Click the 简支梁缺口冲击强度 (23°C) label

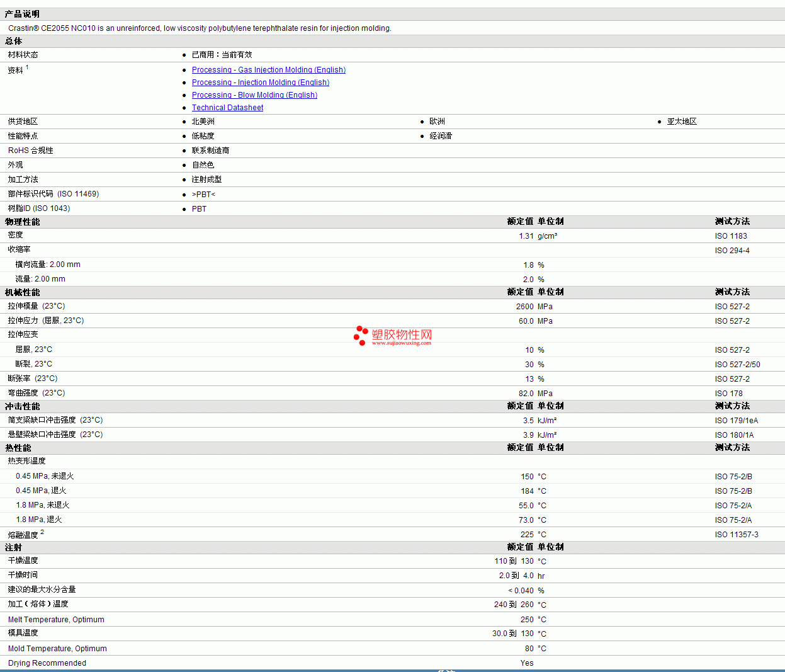(55, 420)
